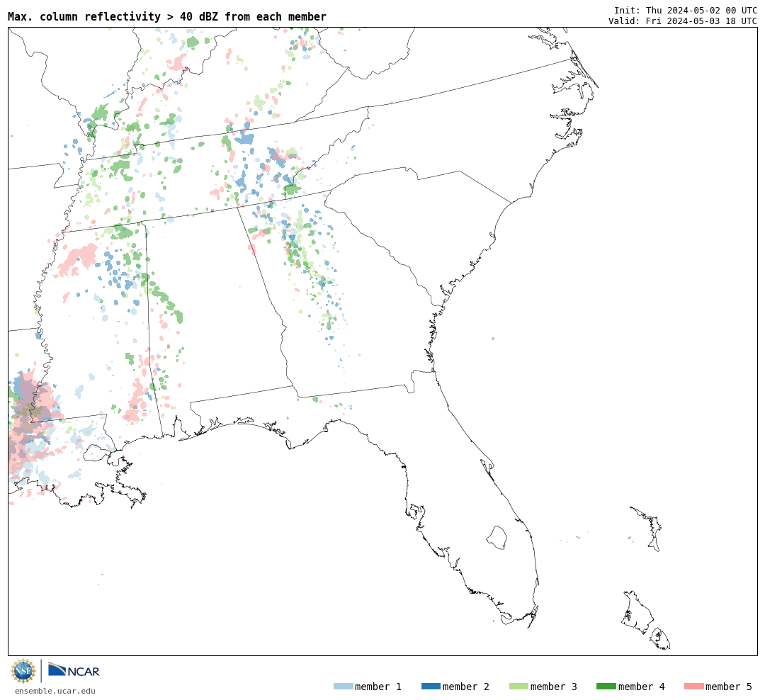Click the member 5 pink swatch
The height and width of the screenshot is (700, 765).
693,687
